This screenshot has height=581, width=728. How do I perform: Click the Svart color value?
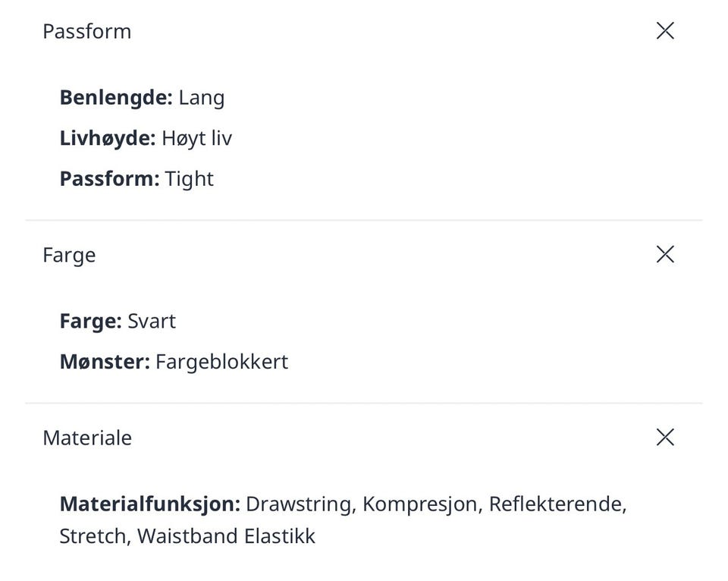[x=152, y=321]
